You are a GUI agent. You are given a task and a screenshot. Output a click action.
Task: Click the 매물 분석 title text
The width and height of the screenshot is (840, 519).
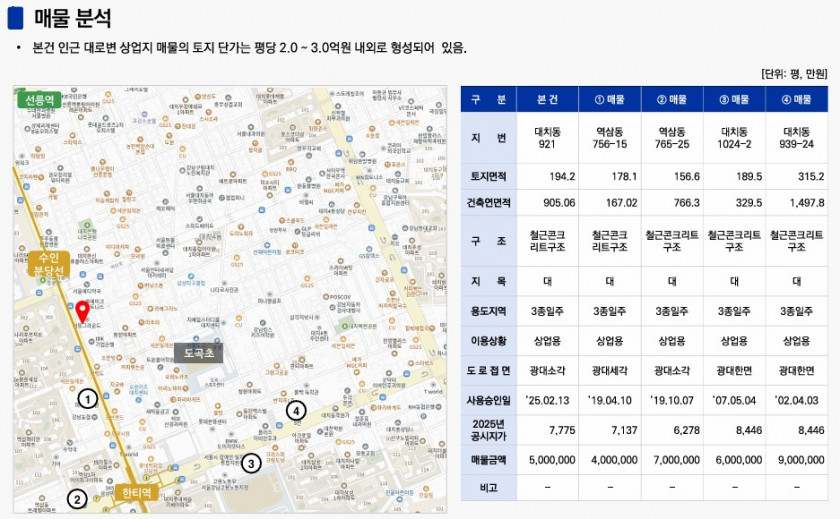point(72,18)
